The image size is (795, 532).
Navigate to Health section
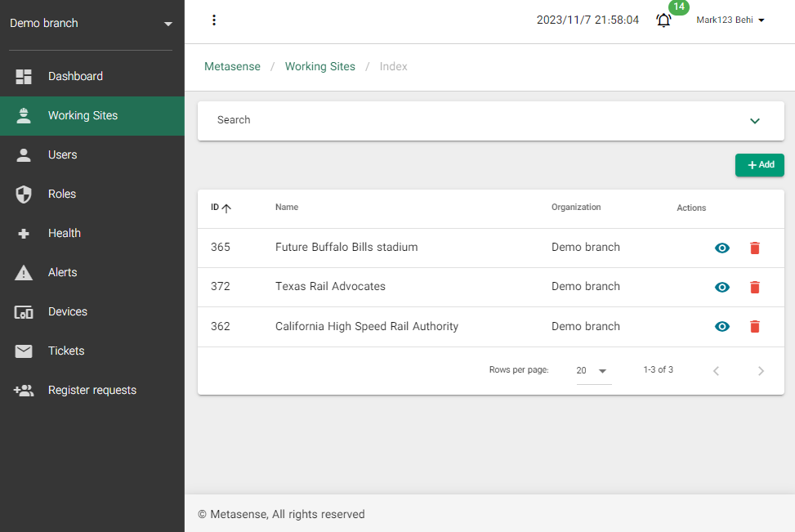pos(92,234)
